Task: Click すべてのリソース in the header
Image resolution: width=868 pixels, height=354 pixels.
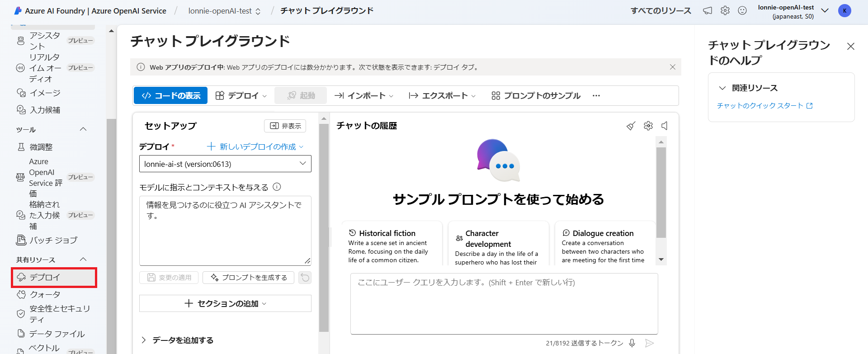Action: 660,11
